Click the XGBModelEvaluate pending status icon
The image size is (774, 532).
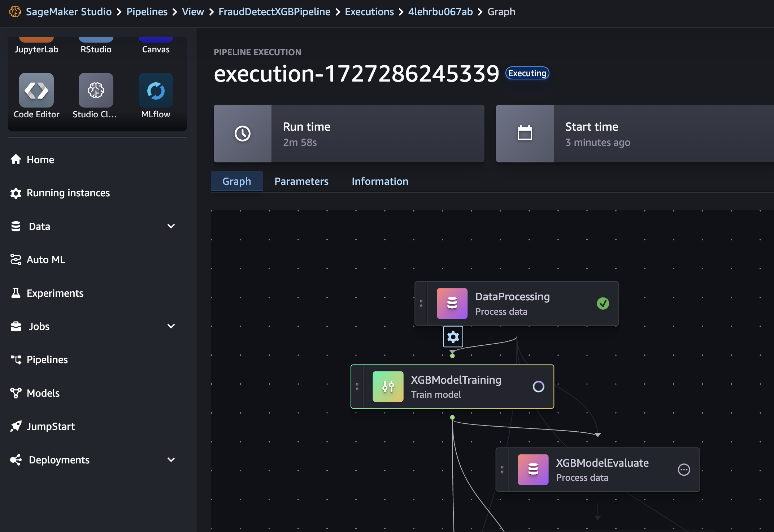click(684, 470)
